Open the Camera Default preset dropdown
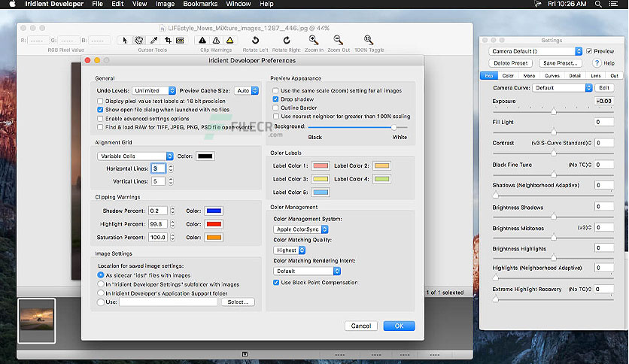The image size is (629, 364). click(536, 51)
